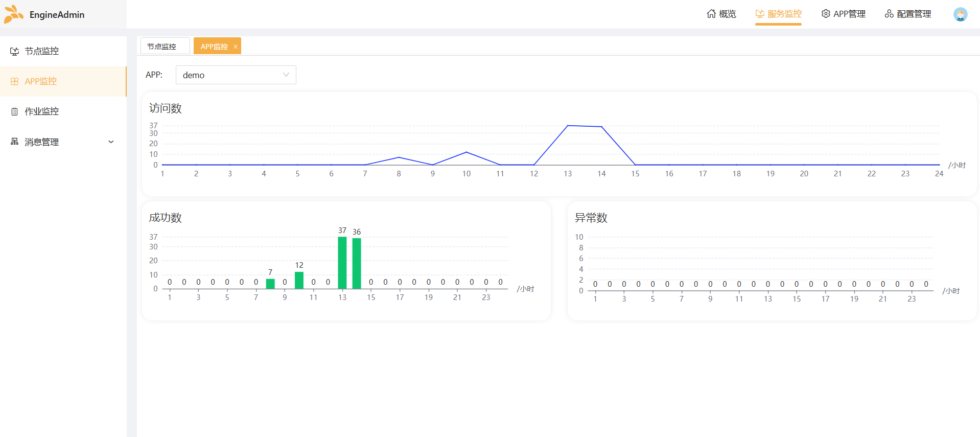
Task: Go to 概览 in top navigation
Action: click(721, 14)
